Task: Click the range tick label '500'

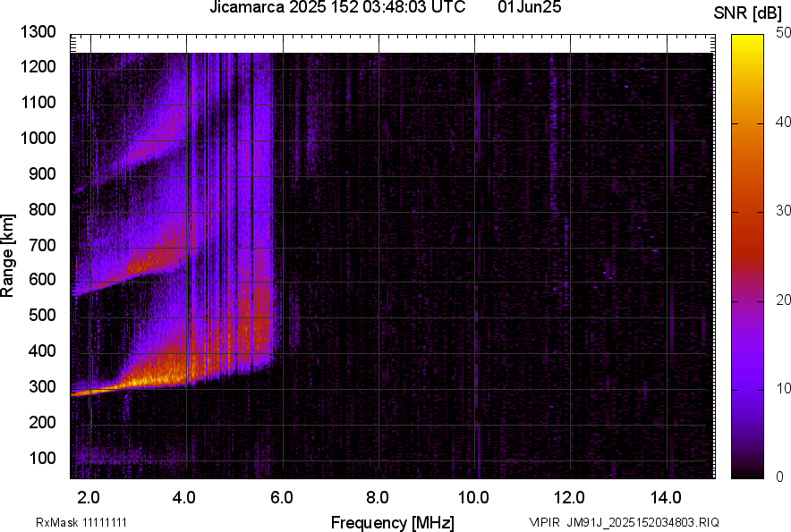Action: pos(42,315)
